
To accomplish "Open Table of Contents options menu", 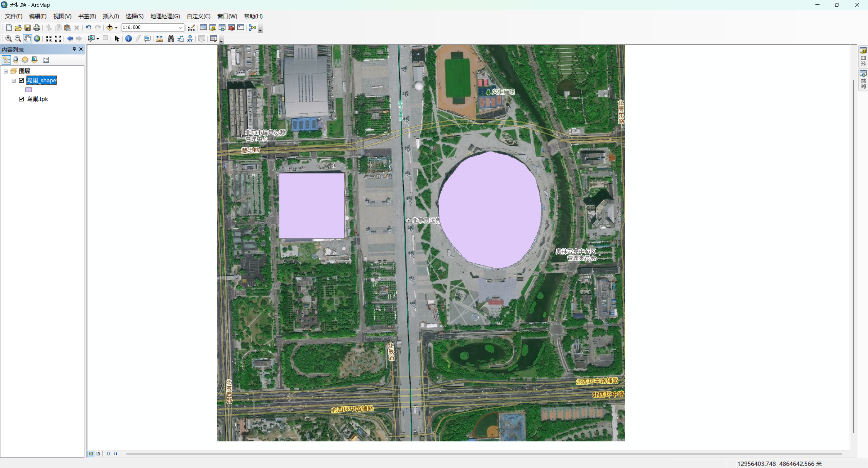I will click(x=46, y=60).
